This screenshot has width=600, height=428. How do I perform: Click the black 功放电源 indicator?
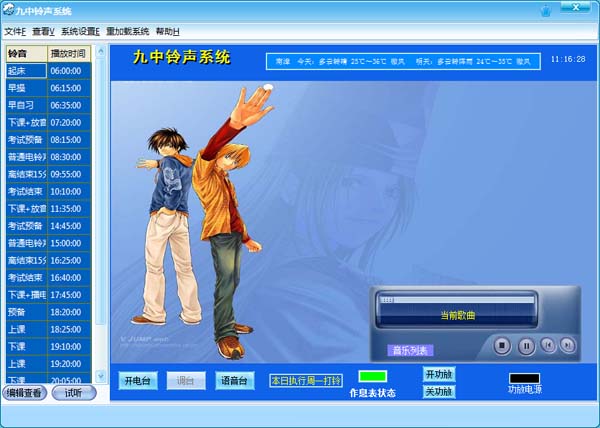pos(525,378)
